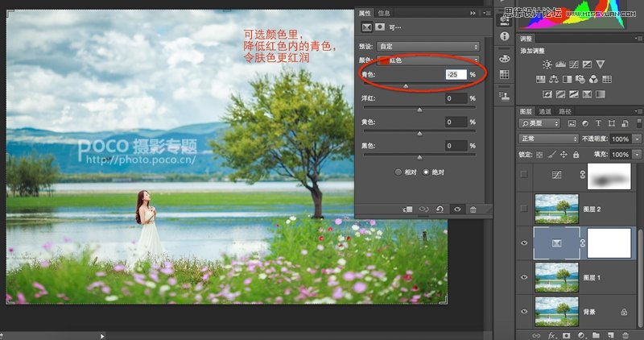Add a Channel Mixer adjustment
The height and width of the screenshot is (340, 644).
(x=593, y=79)
